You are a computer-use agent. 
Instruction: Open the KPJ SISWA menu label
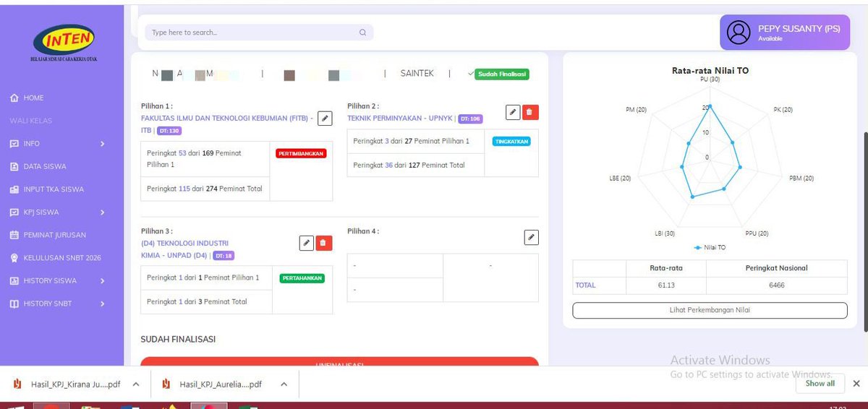point(41,212)
